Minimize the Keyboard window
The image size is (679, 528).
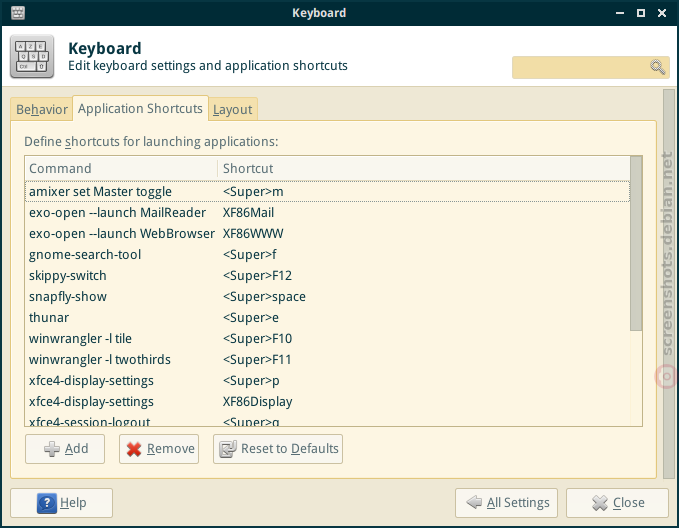click(x=620, y=13)
